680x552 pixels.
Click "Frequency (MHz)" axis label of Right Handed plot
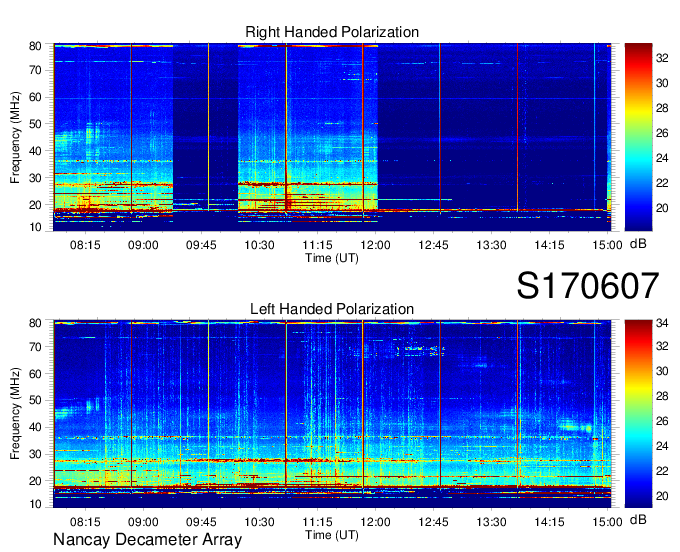[x=15, y=137]
